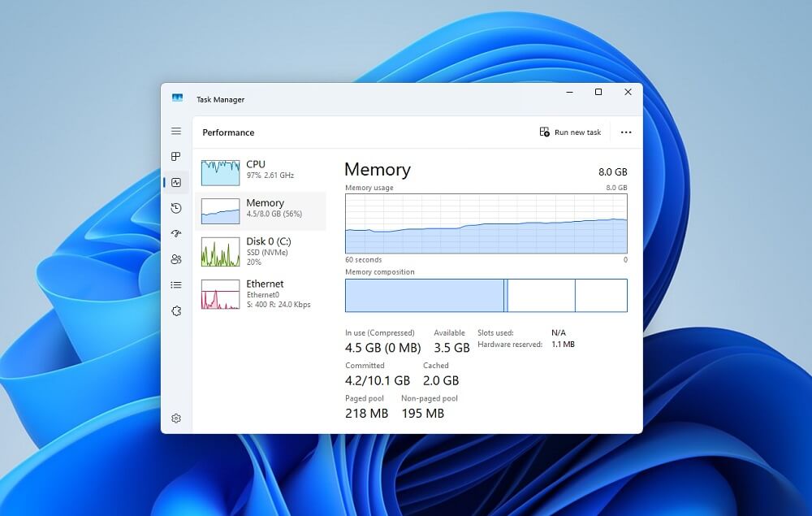Click the Hardware reserved 1.1 MB value

pos(563,344)
